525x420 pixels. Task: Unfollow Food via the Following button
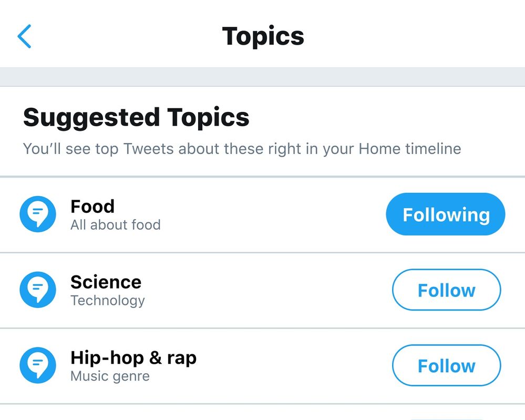click(x=445, y=214)
